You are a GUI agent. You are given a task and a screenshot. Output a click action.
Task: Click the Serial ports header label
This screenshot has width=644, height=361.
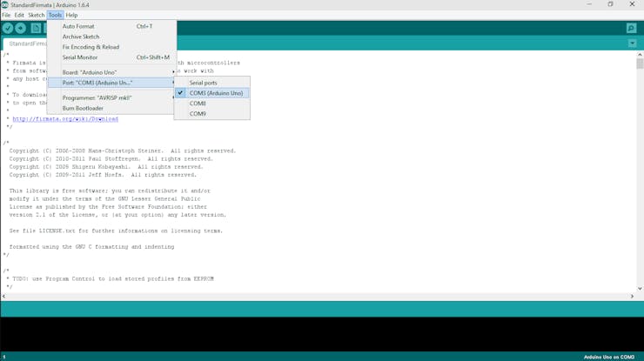(203, 83)
